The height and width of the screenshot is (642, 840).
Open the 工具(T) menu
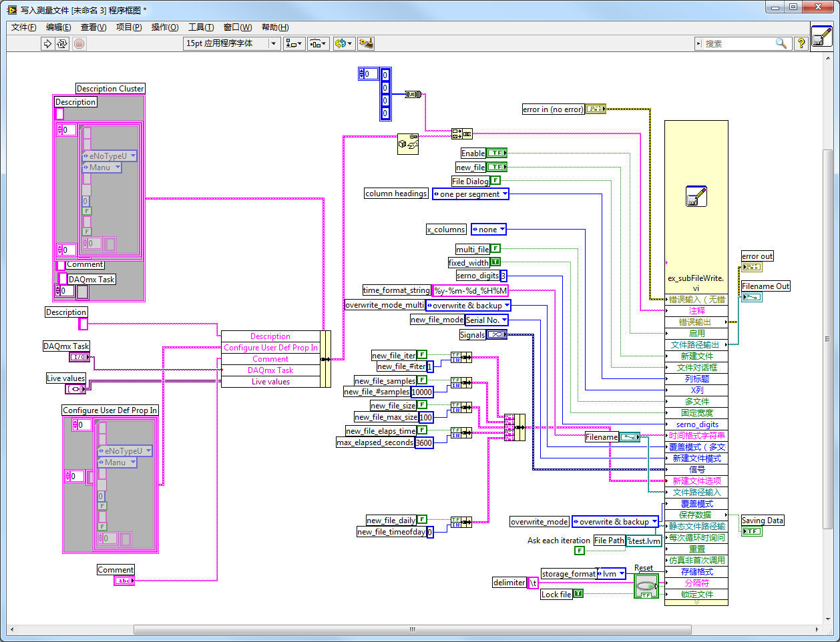tap(201, 27)
